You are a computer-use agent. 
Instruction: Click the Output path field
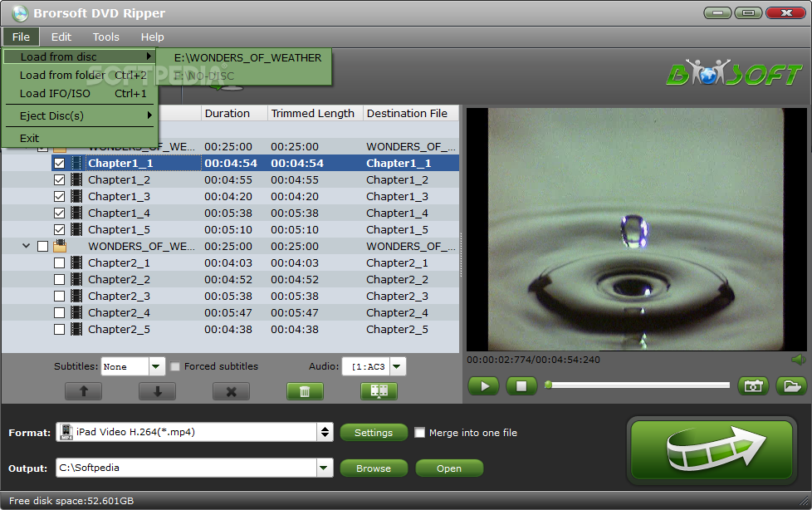coord(187,468)
